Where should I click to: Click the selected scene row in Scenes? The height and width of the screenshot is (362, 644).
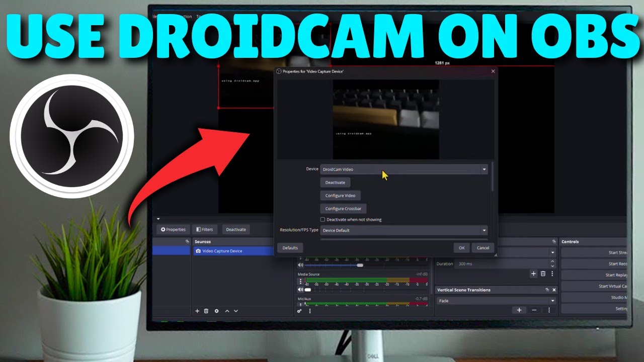[x=172, y=250]
